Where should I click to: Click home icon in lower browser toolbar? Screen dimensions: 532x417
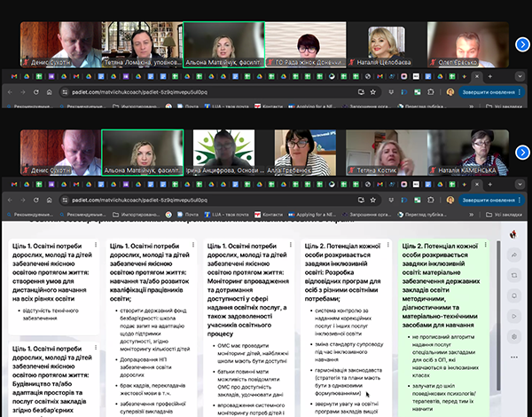tap(49, 200)
